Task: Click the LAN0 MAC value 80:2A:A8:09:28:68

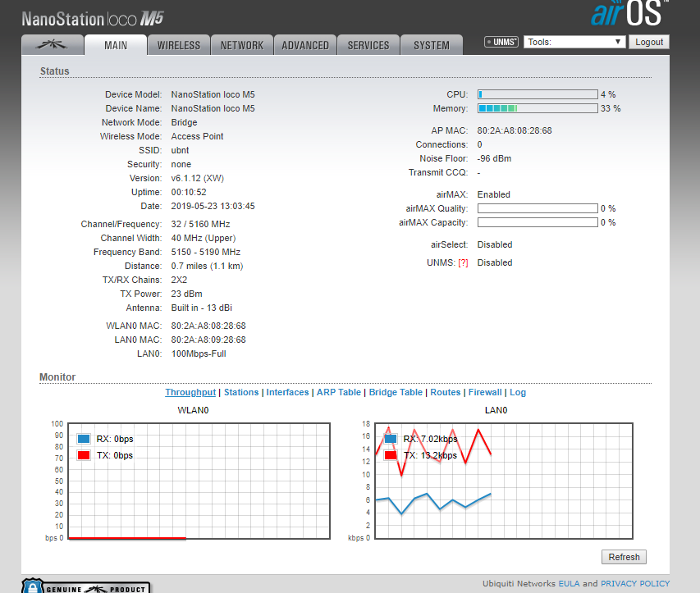Action: coord(208,340)
